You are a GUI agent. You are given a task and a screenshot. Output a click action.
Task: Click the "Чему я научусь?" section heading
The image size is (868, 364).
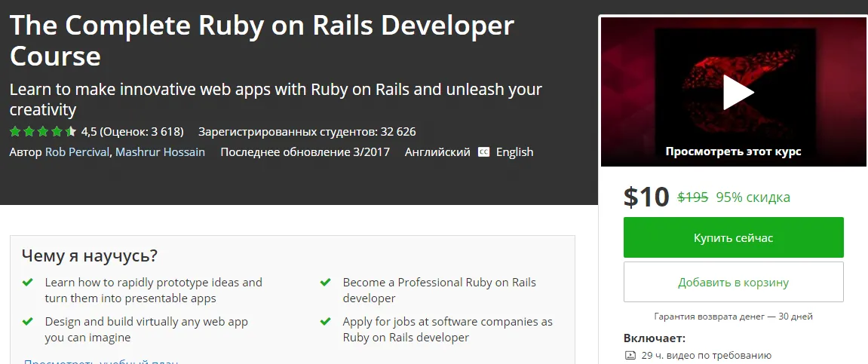[90, 255]
